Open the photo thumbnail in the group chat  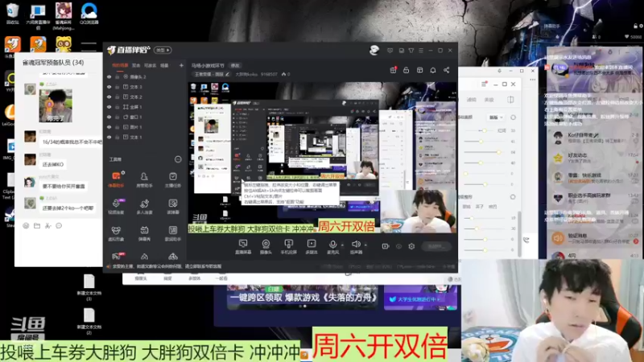coord(56,105)
